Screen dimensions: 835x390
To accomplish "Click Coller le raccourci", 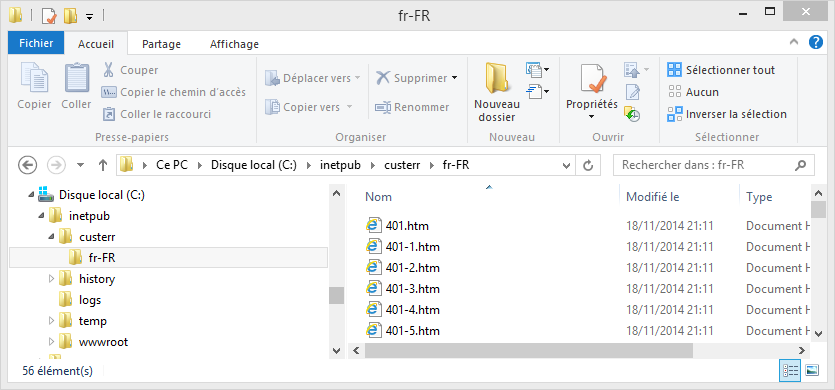I will pyautogui.click(x=157, y=114).
